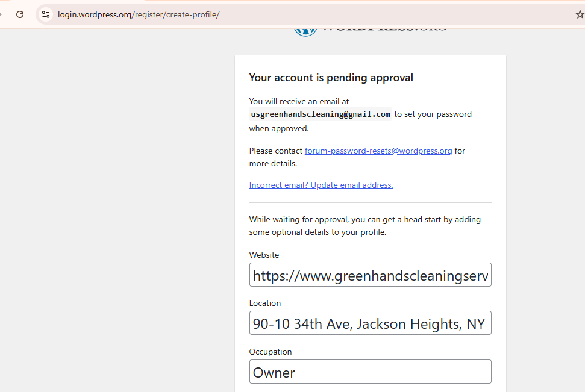Bookmark this page with the star icon
This screenshot has height=392, width=585.
click(x=580, y=14)
